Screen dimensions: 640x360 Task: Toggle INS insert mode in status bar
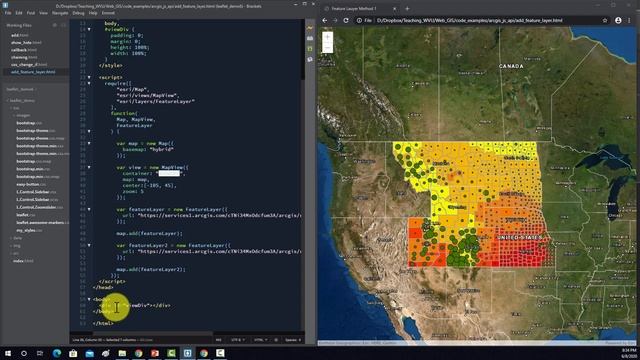pos(218,340)
